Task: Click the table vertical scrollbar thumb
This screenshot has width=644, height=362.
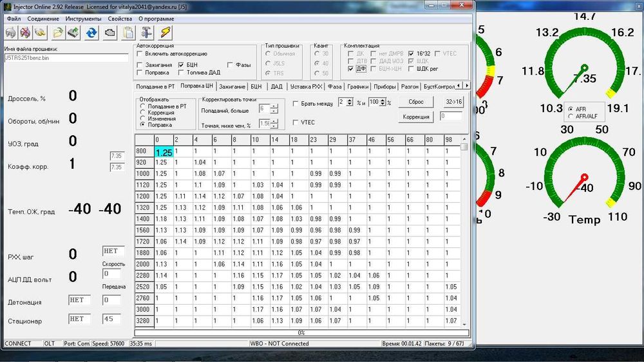Action: [464, 147]
